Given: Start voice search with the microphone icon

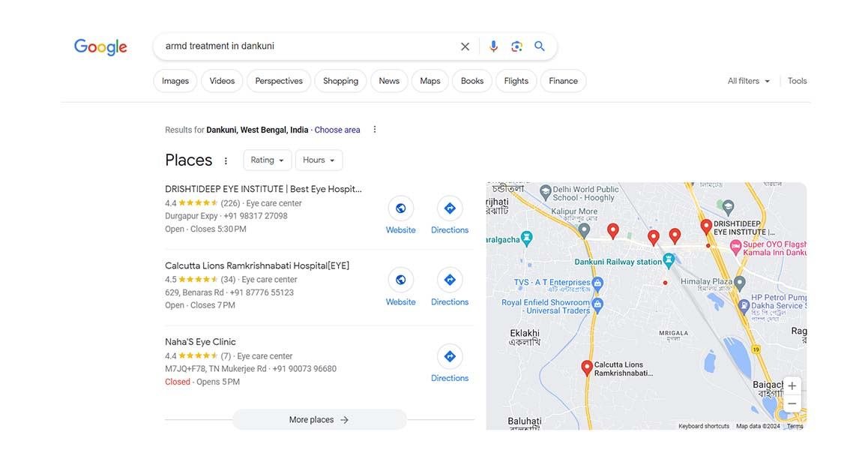Looking at the screenshot, I should (x=493, y=46).
